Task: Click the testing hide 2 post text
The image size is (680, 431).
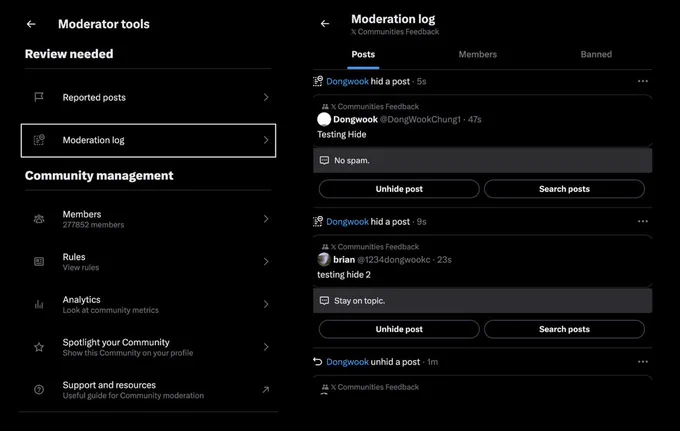Action: tap(344, 274)
